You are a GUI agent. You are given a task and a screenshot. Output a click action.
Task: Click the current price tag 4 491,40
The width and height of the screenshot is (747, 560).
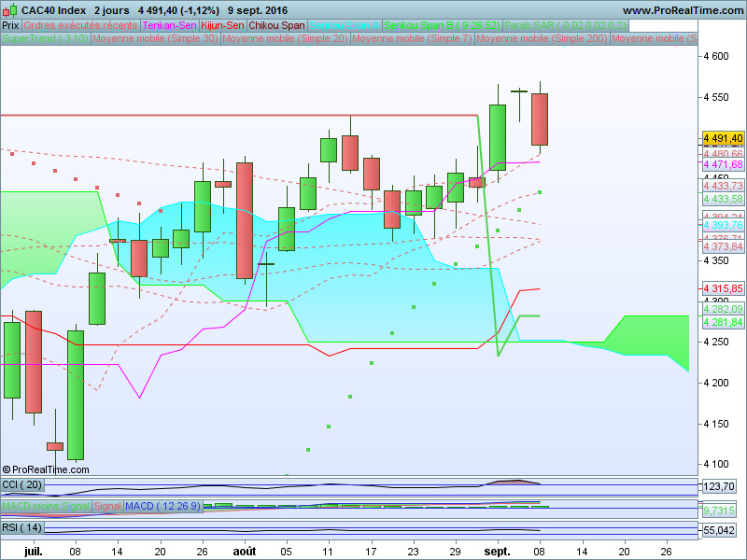(x=723, y=138)
